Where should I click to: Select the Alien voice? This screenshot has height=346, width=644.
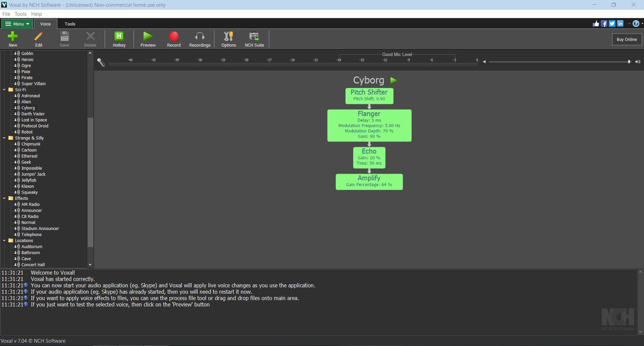pyautogui.click(x=26, y=102)
